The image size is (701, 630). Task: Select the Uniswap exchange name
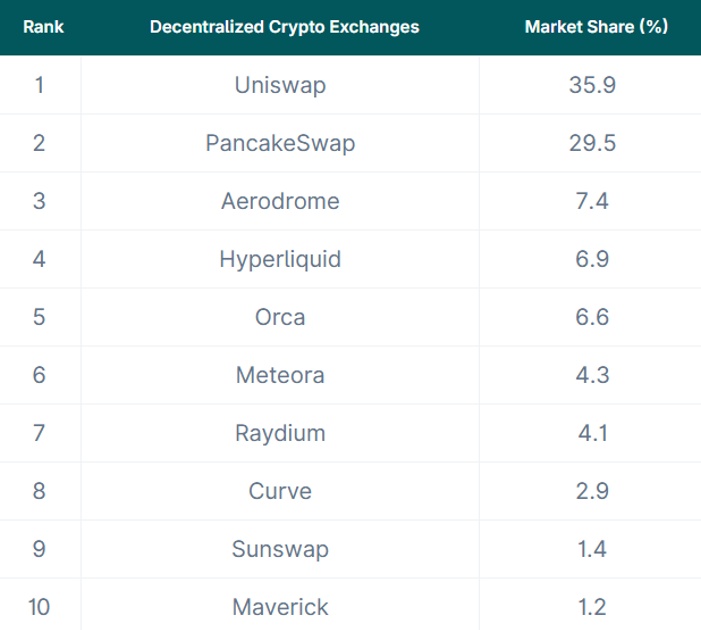[280, 85]
